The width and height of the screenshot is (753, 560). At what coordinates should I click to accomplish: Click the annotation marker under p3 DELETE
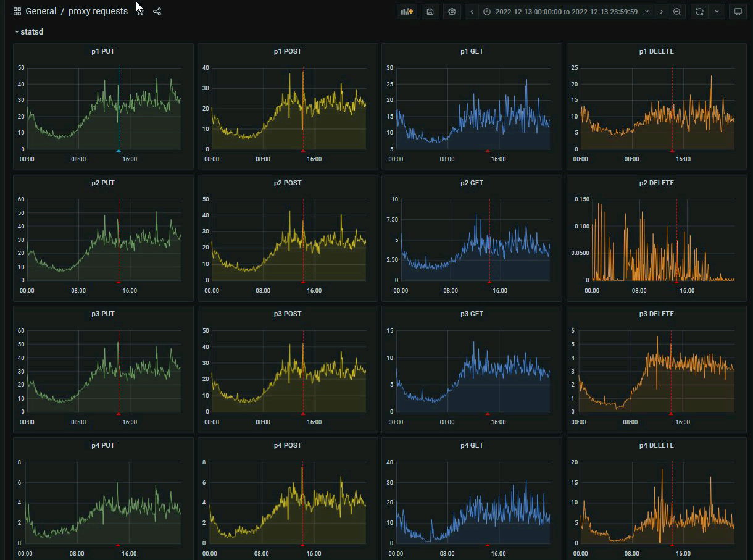click(671, 413)
